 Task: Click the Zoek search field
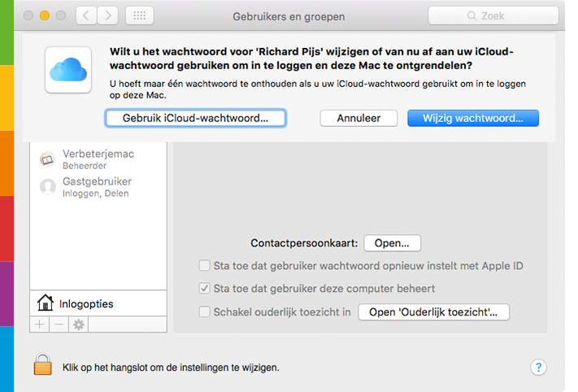point(493,15)
